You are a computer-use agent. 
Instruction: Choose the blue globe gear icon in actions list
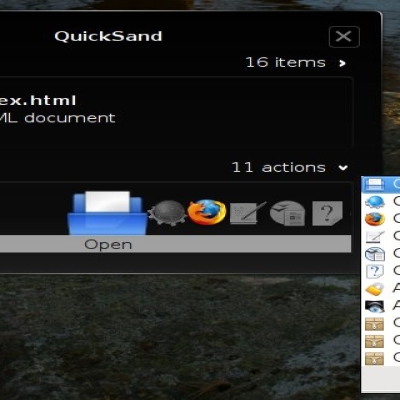pyautogui.click(x=375, y=202)
